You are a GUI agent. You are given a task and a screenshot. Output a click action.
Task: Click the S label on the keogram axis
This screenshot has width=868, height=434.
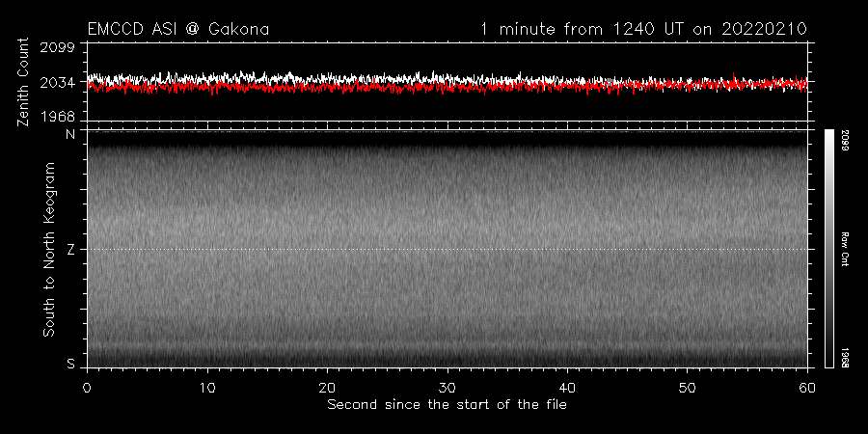[x=70, y=364]
